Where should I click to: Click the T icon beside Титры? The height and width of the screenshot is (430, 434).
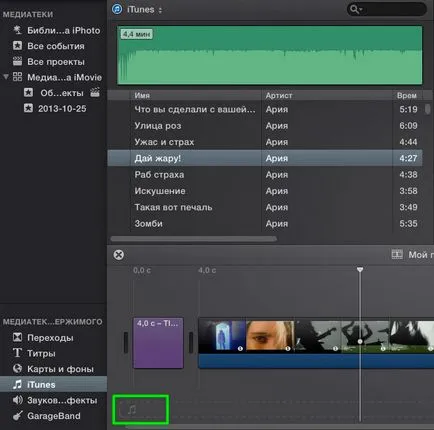[17, 353]
